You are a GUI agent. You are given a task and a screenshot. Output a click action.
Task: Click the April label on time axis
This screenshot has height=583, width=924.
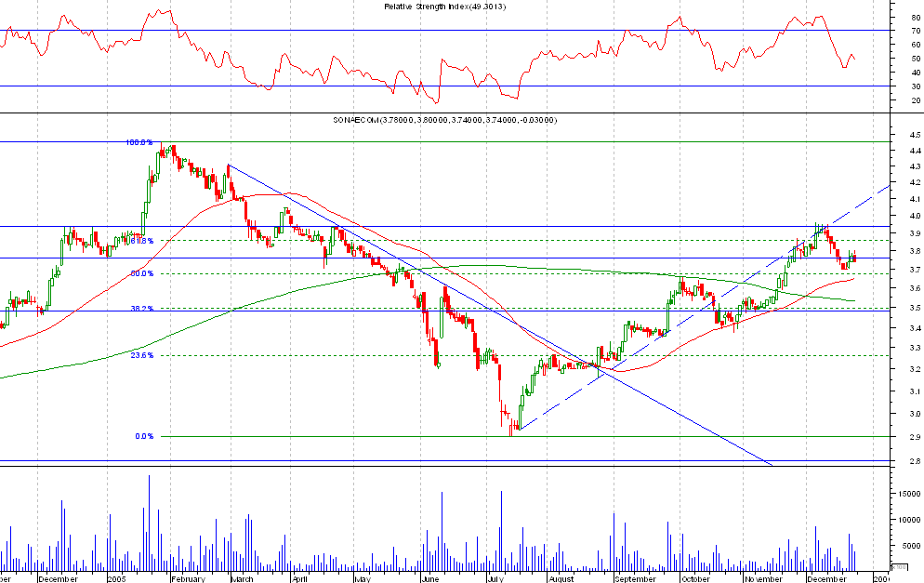pos(299,579)
